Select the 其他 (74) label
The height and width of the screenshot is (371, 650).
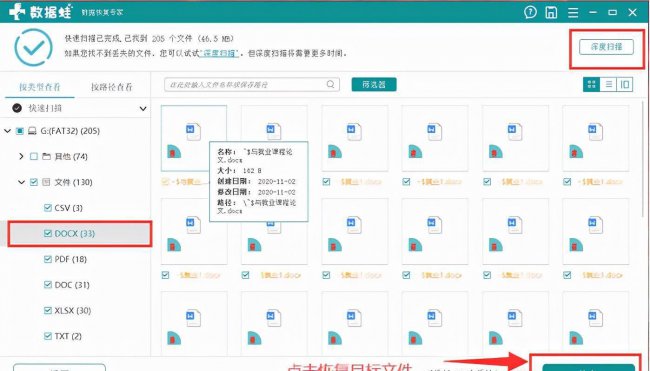click(71, 156)
